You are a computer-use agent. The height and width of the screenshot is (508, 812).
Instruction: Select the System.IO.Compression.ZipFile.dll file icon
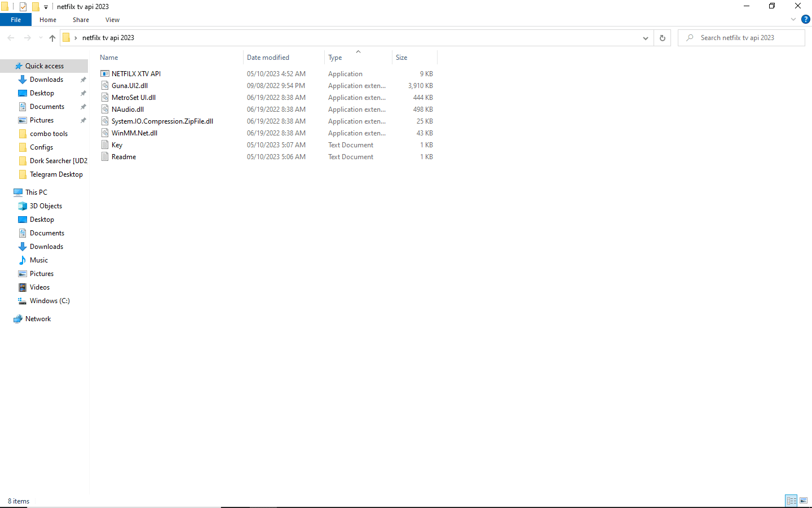coord(105,121)
